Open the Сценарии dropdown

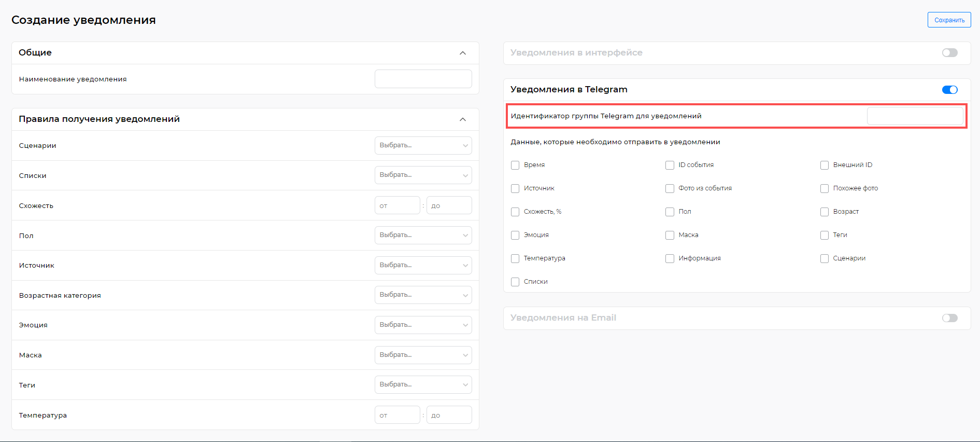tap(423, 145)
